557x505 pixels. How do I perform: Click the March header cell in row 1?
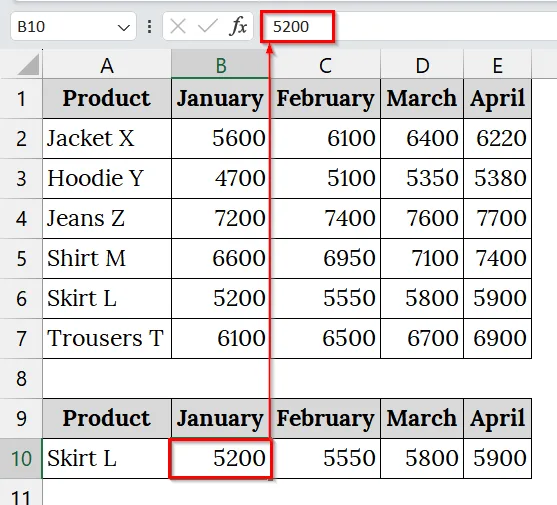(422, 99)
